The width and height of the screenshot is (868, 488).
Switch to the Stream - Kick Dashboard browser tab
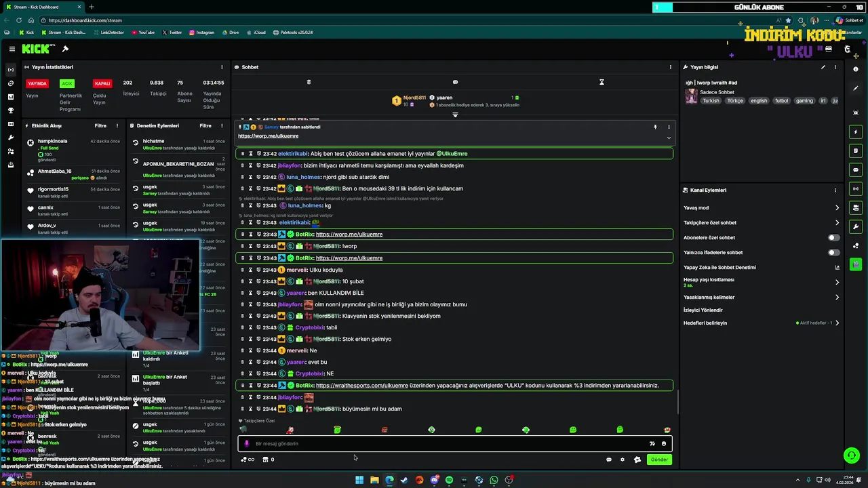tap(42, 7)
